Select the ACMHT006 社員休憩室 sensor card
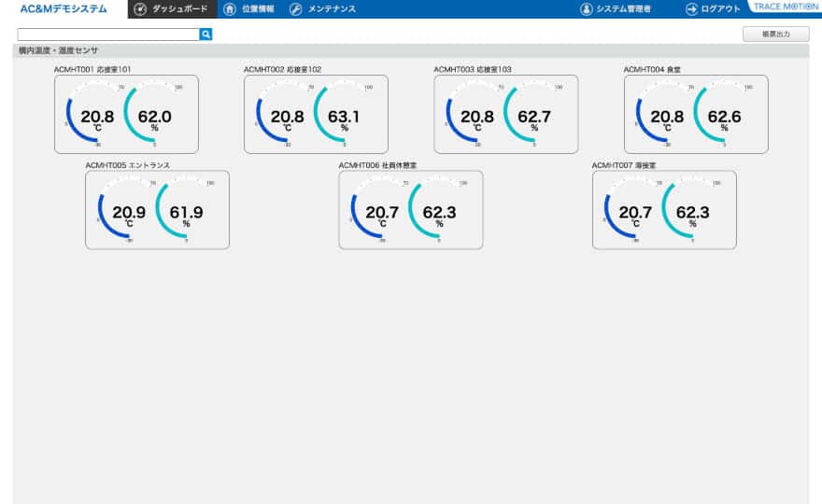Screen dimensions: 822x504 click(410, 210)
